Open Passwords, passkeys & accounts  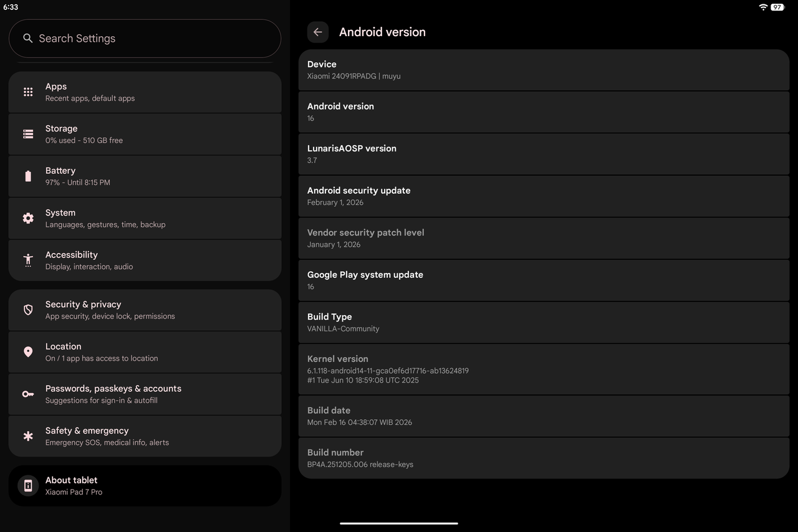click(145, 394)
